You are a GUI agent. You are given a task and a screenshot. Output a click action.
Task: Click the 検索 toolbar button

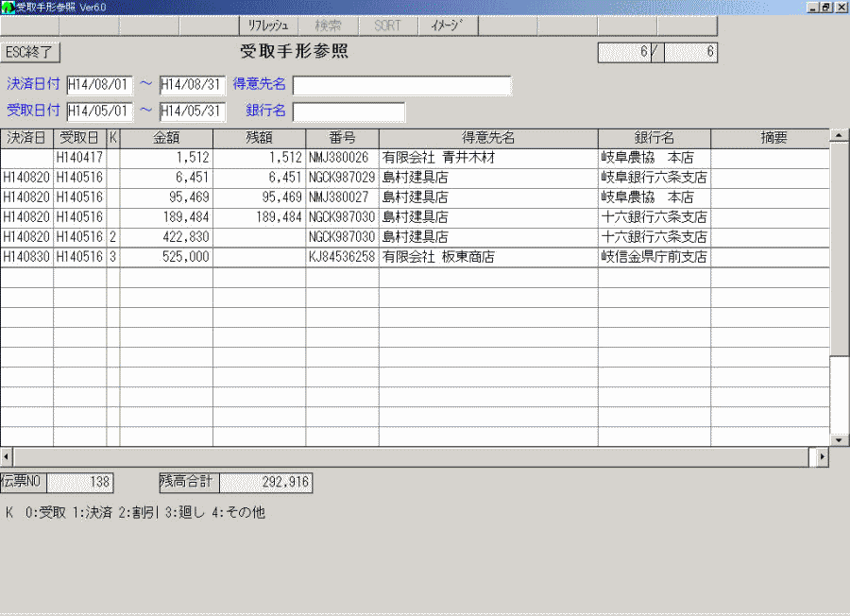click(x=328, y=26)
